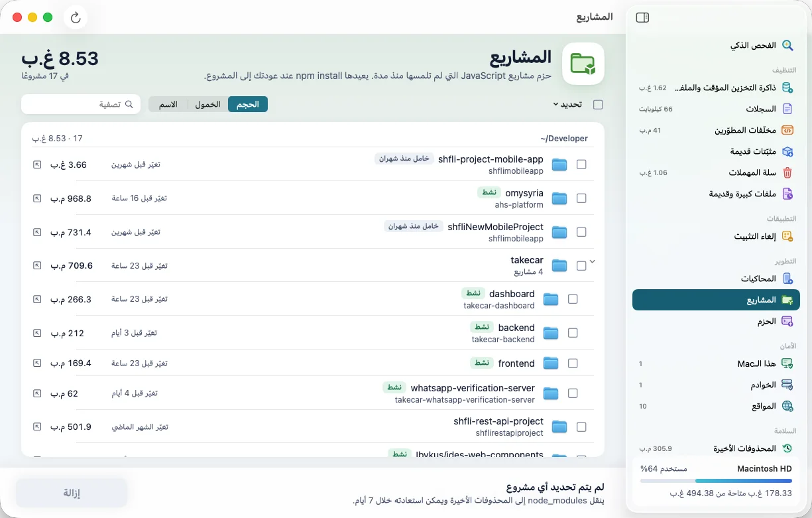Click the المواقع sites globe icon
The image size is (812, 518).
click(x=787, y=406)
